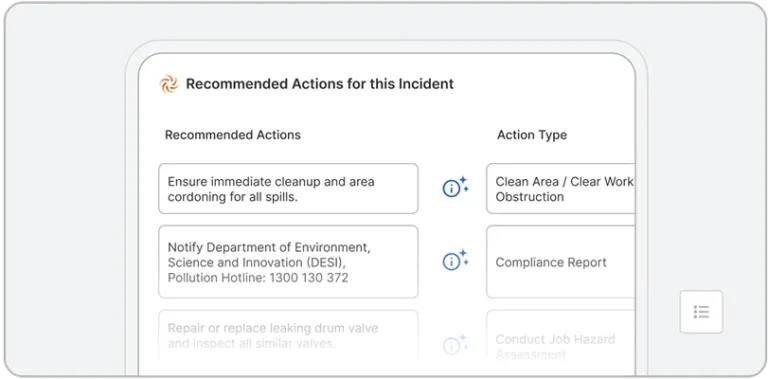The height and width of the screenshot is (379, 768).
Task: Edit the 'Notify Department of Environment' action field
Action: click(288, 262)
